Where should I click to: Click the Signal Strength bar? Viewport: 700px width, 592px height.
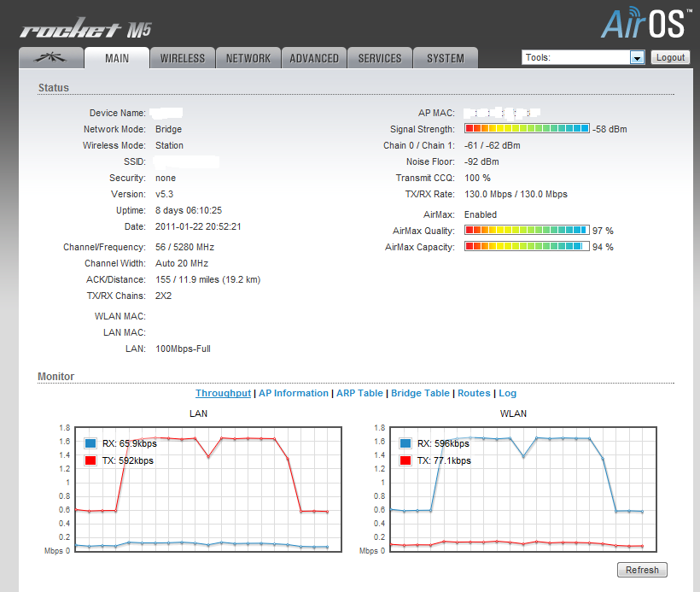point(527,129)
